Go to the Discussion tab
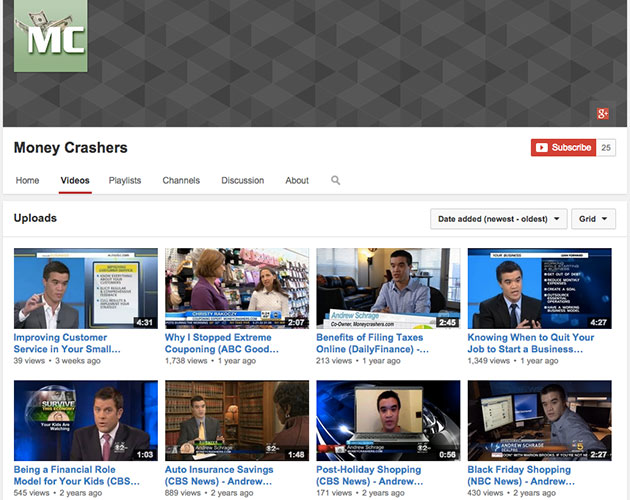Viewport: 630px width, 500px height. [x=243, y=180]
